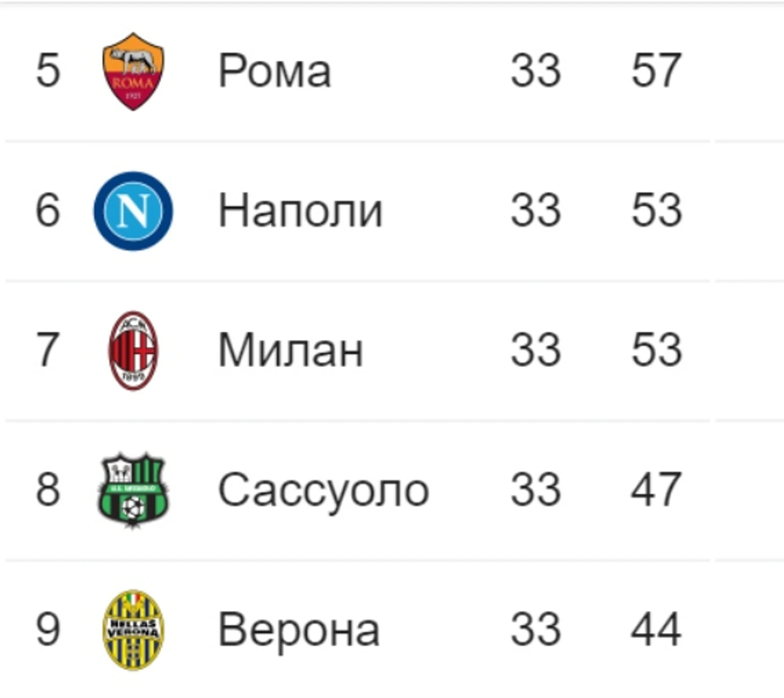Click the Sassuolo club badge
Image resolution: width=784 pixels, height=698 pixels.
[133, 490]
